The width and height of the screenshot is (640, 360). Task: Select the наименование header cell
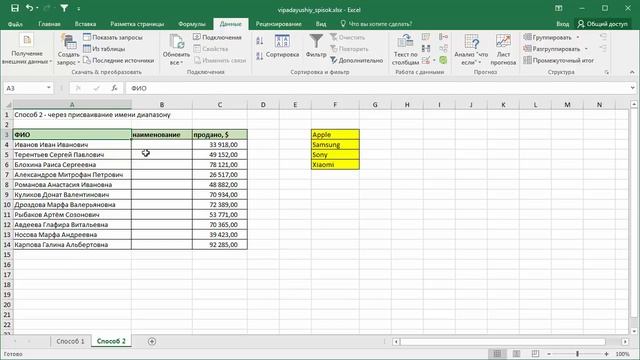click(x=162, y=134)
